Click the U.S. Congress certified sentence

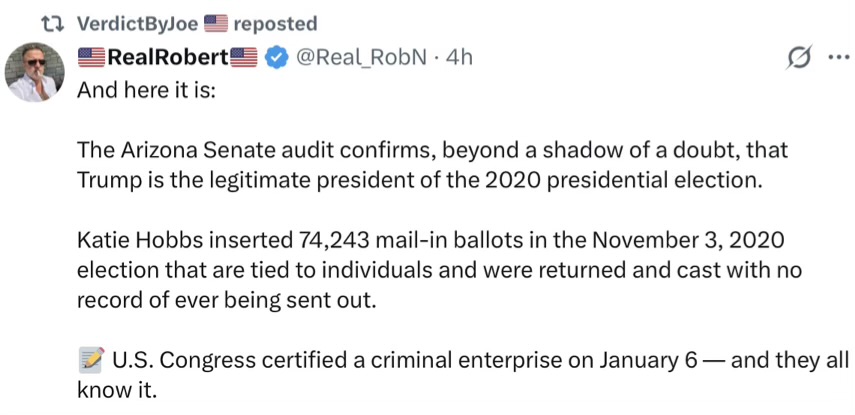pyautogui.click(x=460, y=361)
